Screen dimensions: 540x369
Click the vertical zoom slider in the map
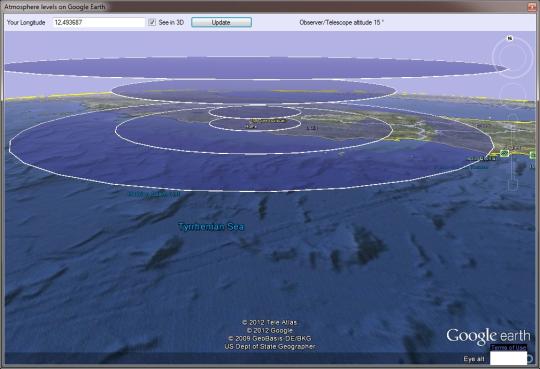pyautogui.click(x=513, y=152)
